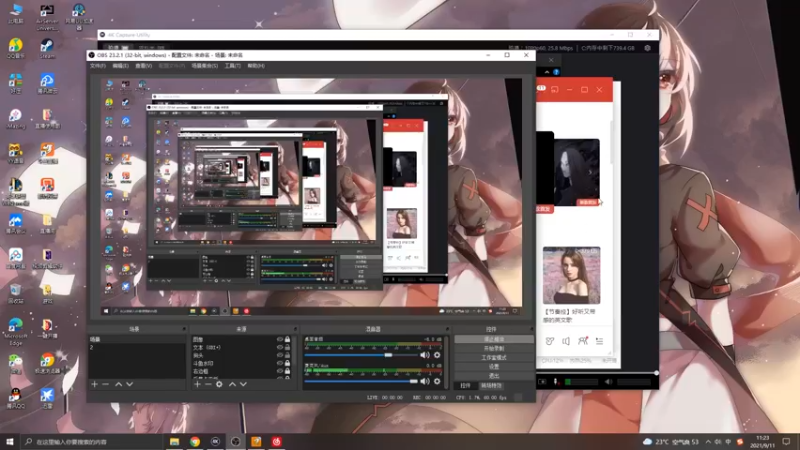Toggle visibility eye of 斗鱼水印 source
Screen dimensions: 800x450
tap(280, 363)
